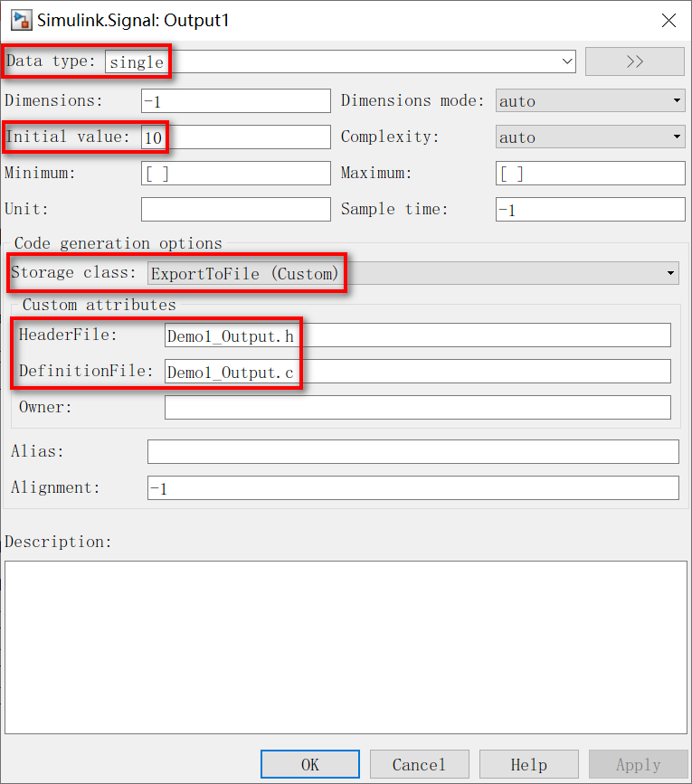Click the 'Data type:' label

pos(51,61)
